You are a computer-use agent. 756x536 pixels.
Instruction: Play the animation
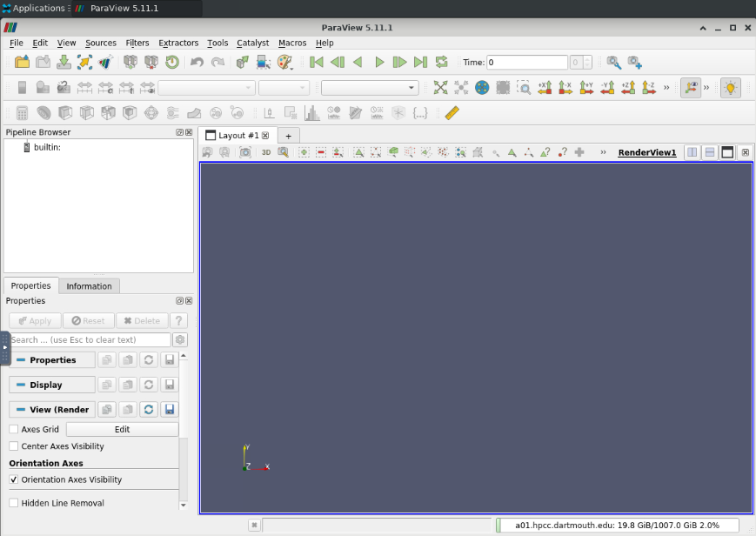pos(379,63)
